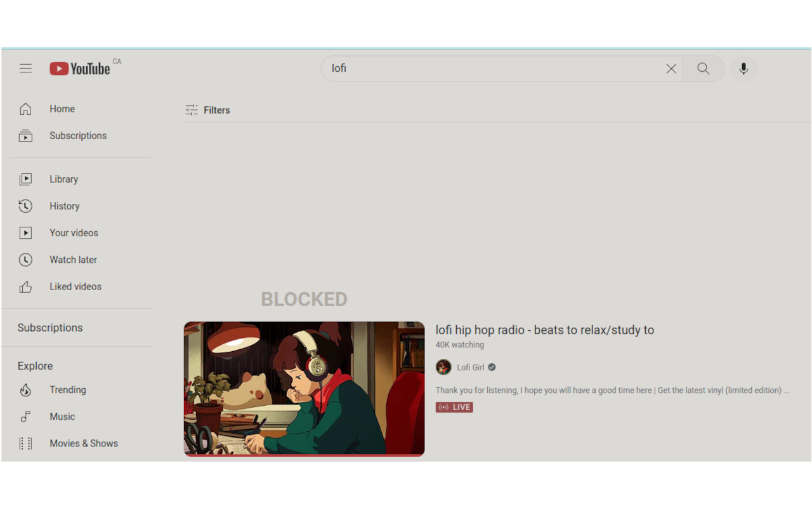Open Subscriptions from the top sidebar
The width and height of the screenshot is (812, 508).
click(x=77, y=136)
